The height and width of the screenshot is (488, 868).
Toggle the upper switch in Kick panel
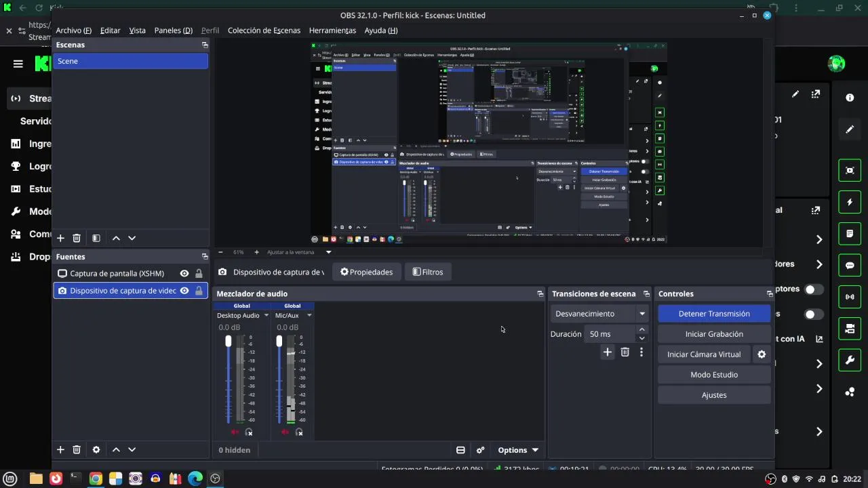(814, 289)
